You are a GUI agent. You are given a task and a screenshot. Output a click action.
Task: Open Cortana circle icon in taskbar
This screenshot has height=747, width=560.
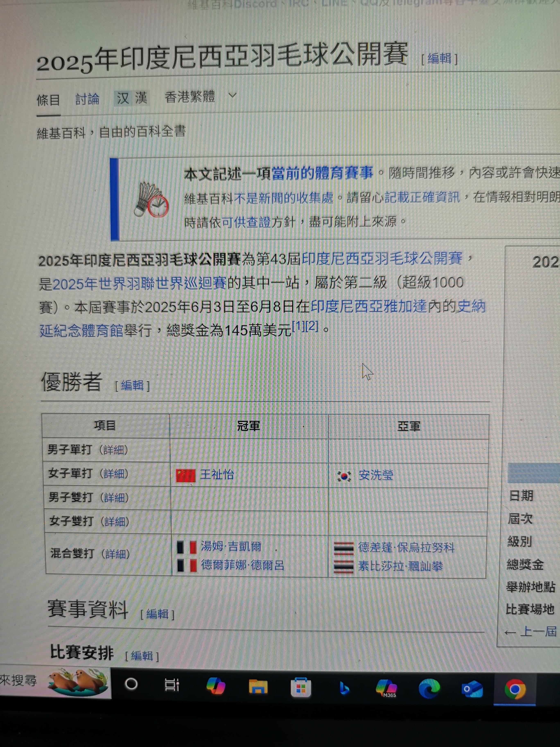pos(131,684)
